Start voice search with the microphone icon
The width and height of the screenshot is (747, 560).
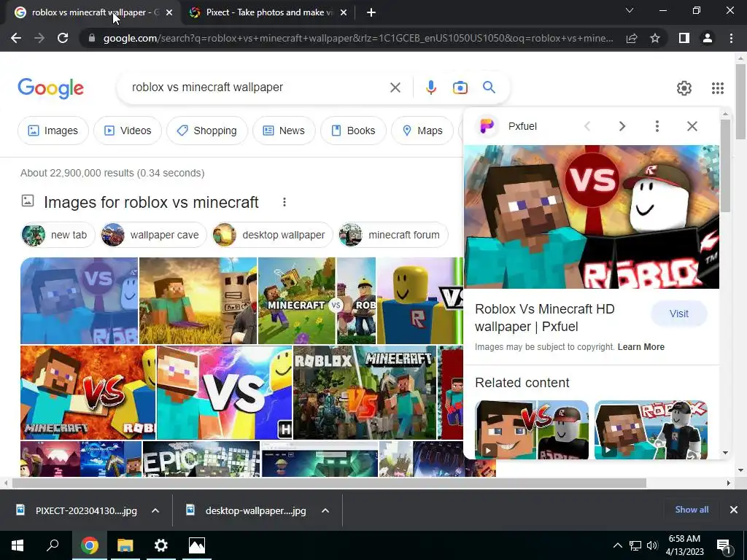(x=430, y=87)
